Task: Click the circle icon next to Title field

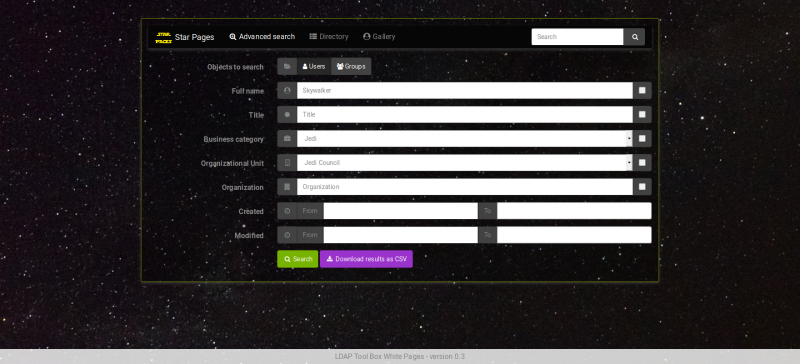Action: tap(287, 114)
